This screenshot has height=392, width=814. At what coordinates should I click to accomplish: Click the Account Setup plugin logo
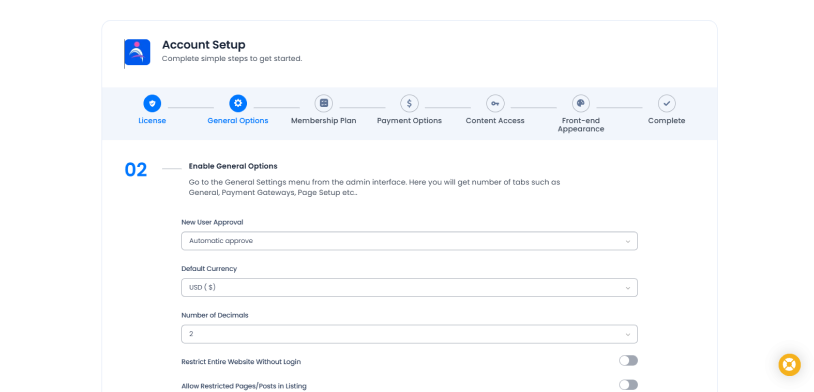pyautogui.click(x=137, y=52)
